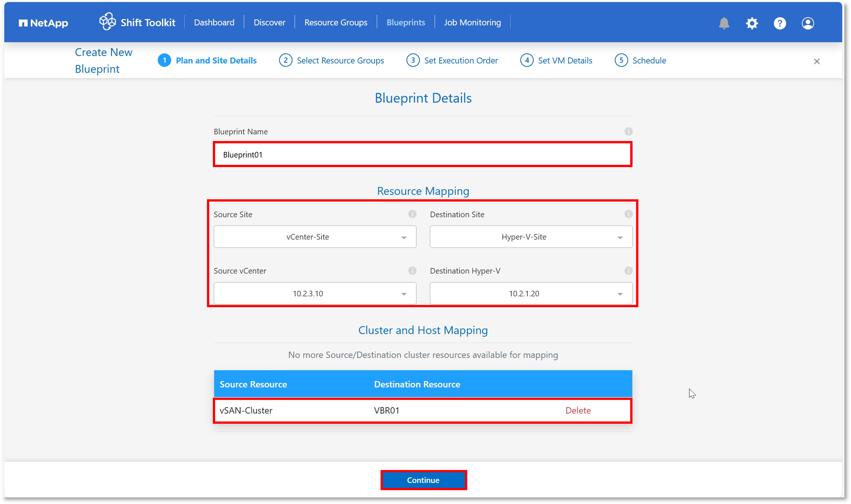Viewport: 851px width, 504px height.
Task: Select the Blueprints navigation tab
Action: (x=406, y=22)
